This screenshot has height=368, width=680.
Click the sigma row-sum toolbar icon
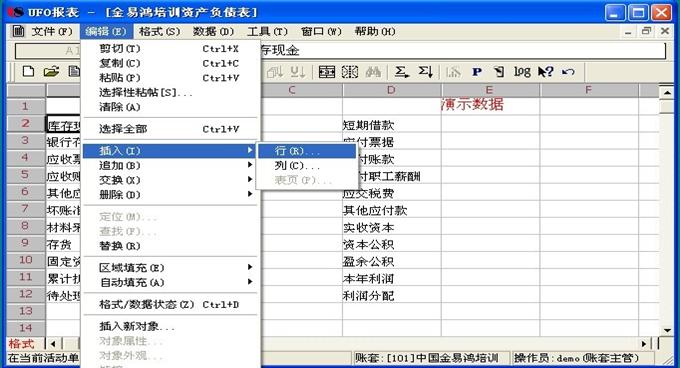[402, 72]
